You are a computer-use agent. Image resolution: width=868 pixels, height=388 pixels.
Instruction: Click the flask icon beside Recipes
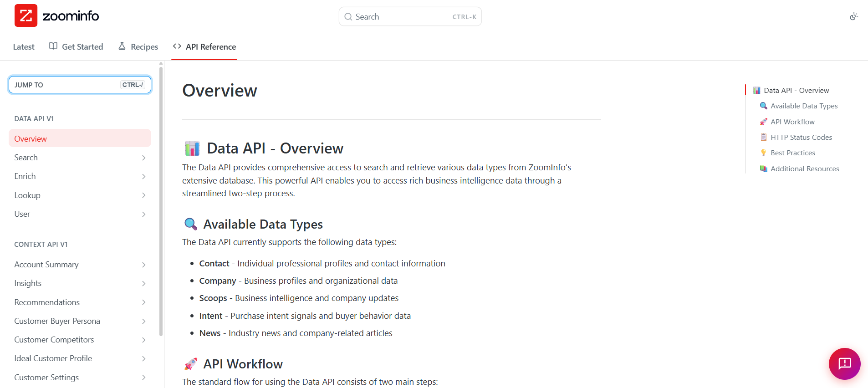[122, 46]
